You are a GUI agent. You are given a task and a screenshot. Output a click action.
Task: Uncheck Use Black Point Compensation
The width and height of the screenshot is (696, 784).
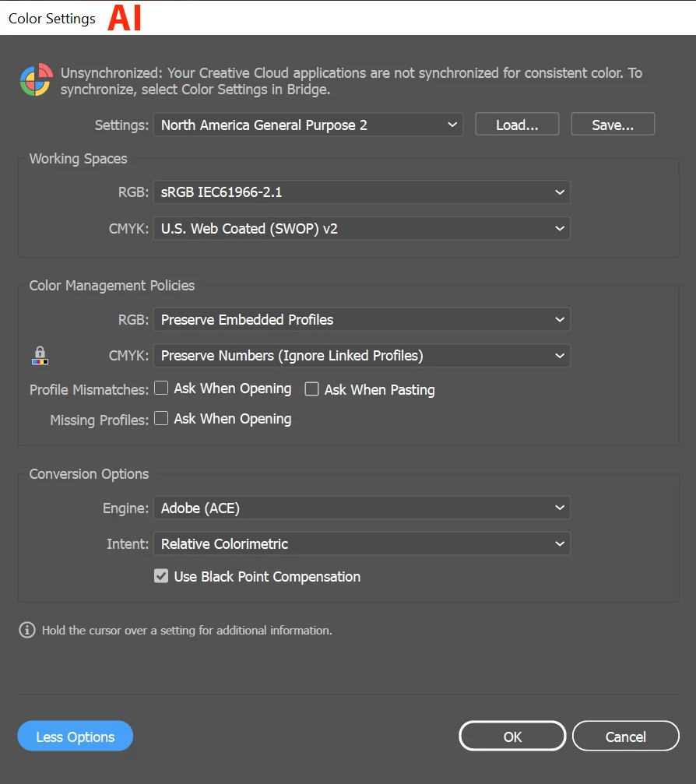161,576
